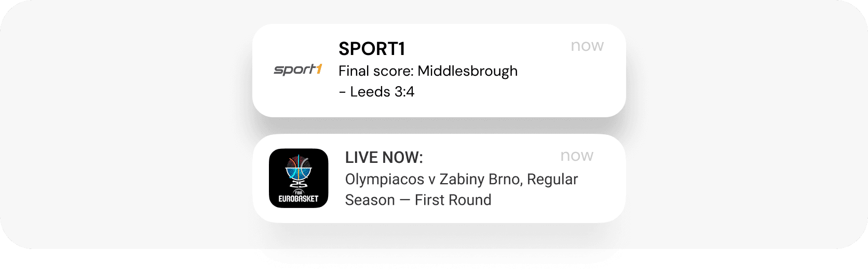
Task: Click the EUROBASKET wordmark inside app icon
Action: point(299,199)
